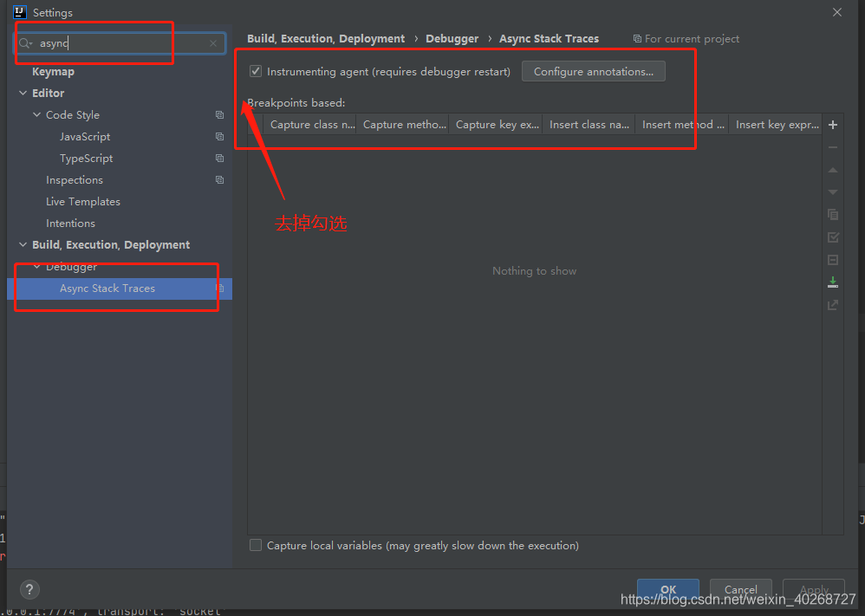
Task: Open the Debugger breadcrumb
Action: [x=452, y=38]
